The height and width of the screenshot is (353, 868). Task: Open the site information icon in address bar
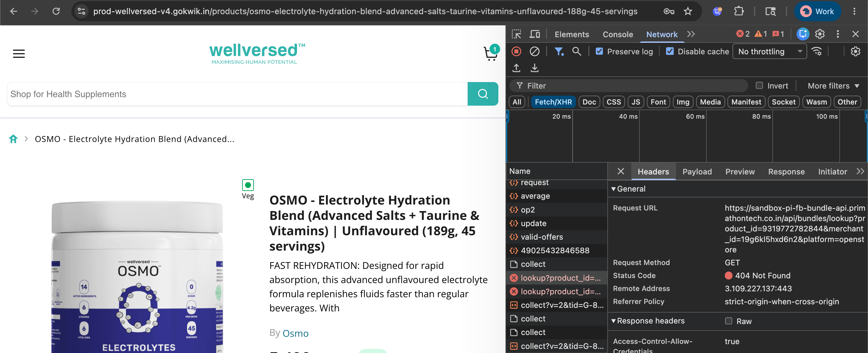(81, 12)
